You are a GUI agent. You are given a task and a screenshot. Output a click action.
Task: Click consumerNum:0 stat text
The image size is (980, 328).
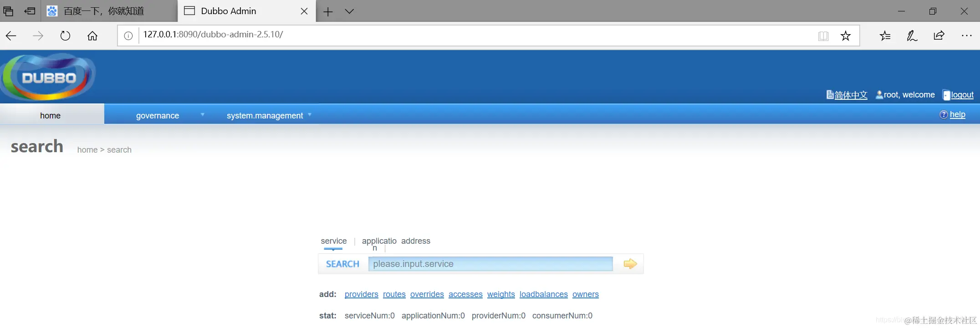pyautogui.click(x=562, y=316)
